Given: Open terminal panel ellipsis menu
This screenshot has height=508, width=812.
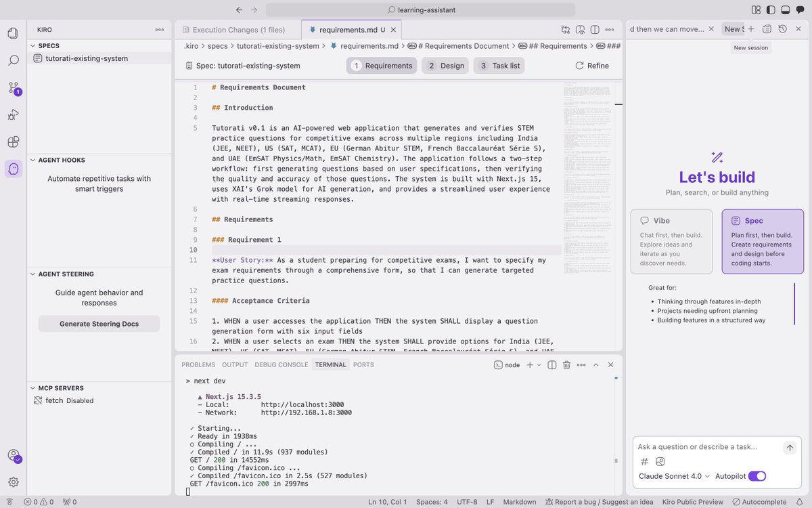Looking at the screenshot, I should [581, 365].
